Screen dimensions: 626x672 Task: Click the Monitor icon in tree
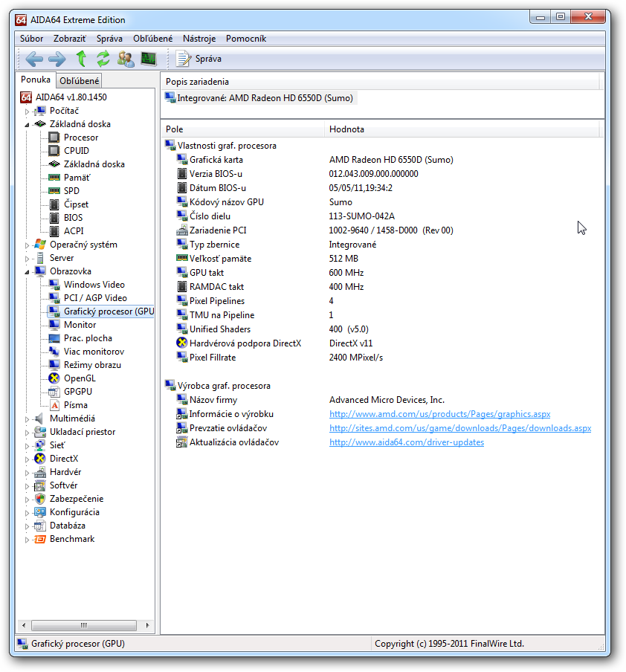[54, 325]
